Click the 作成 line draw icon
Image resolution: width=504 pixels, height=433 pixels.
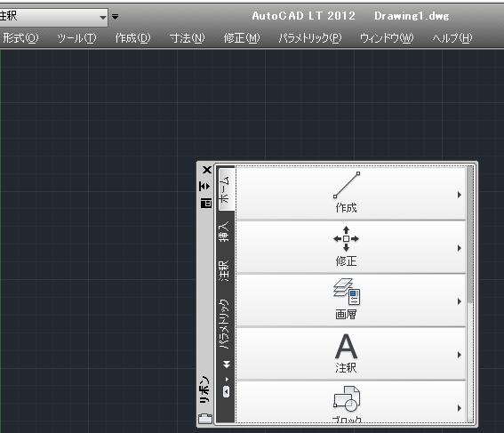click(347, 185)
